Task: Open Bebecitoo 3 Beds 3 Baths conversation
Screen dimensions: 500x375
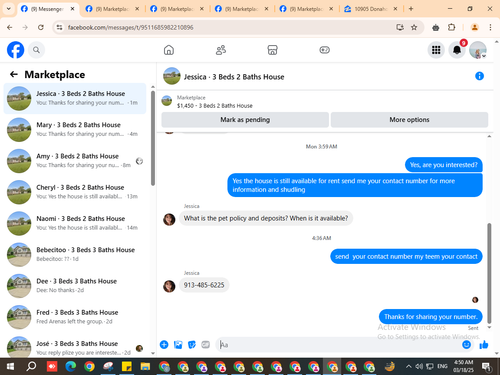Action: click(75, 255)
